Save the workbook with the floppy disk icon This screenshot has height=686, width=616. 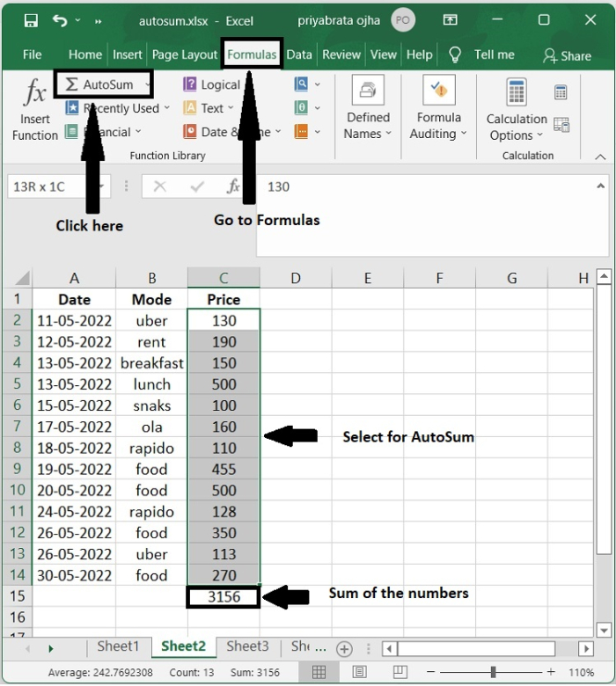pyautogui.click(x=31, y=20)
